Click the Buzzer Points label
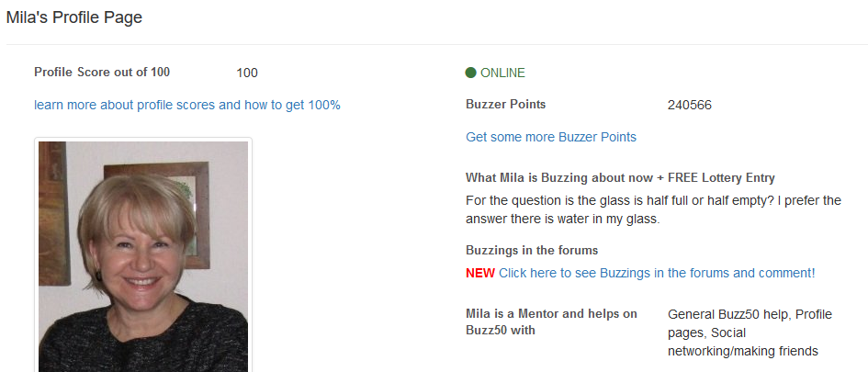Screen dimensions: 868x372 pos(505,104)
